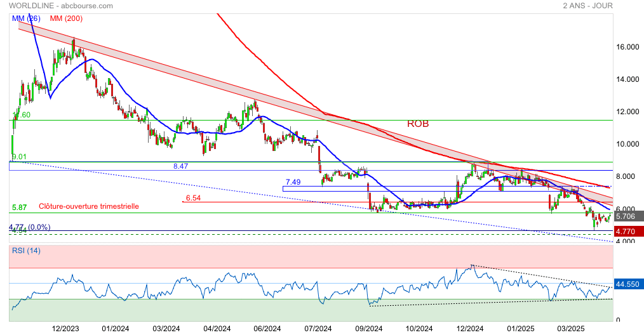Click the 03/2025 date axis label
The width and height of the screenshot is (644, 335).
[571, 329]
